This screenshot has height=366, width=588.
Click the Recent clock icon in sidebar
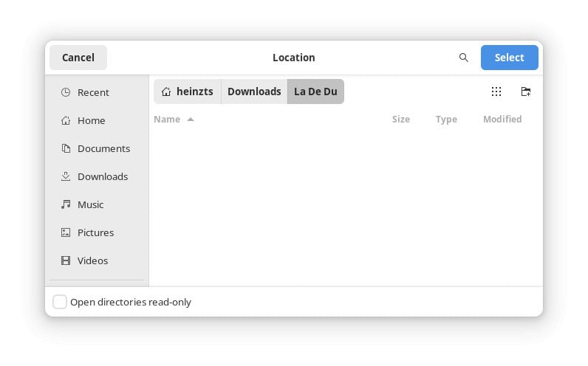[66, 92]
